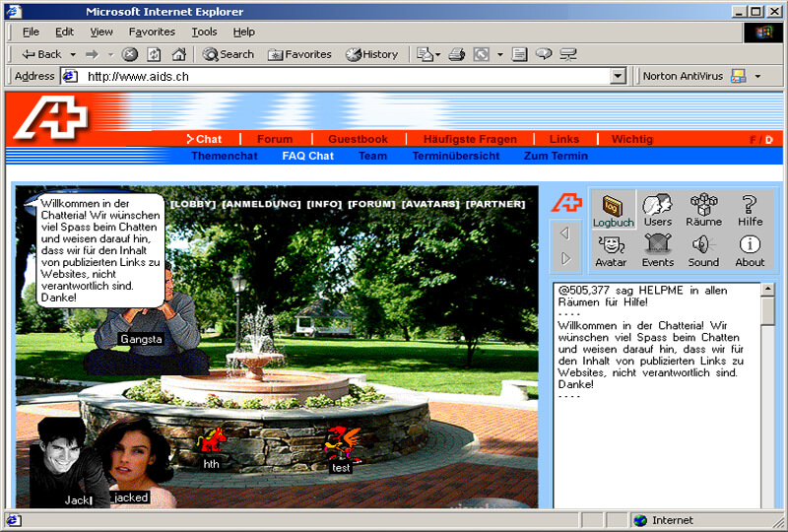
Task: Click the Messenger network icon in toolbar
Action: [568, 54]
